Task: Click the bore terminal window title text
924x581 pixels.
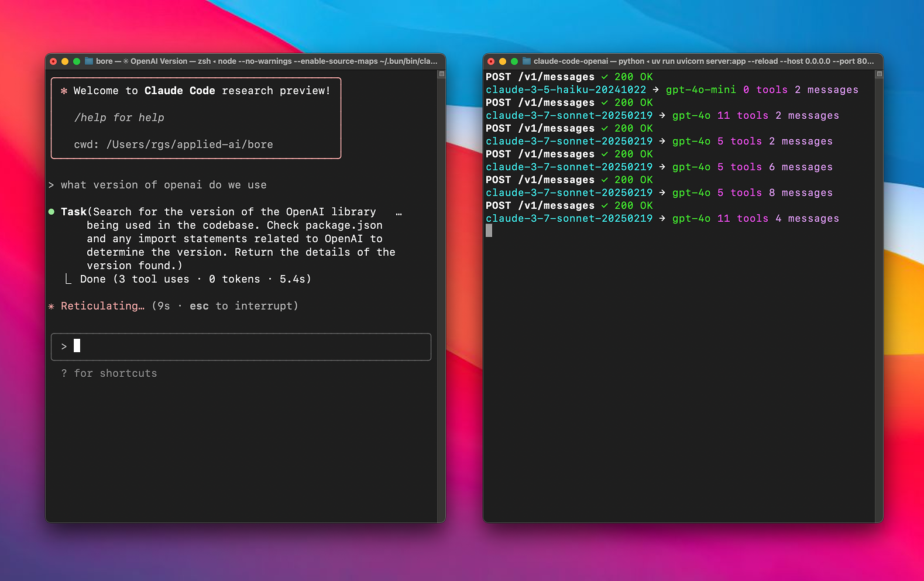Action: [x=266, y=61]
